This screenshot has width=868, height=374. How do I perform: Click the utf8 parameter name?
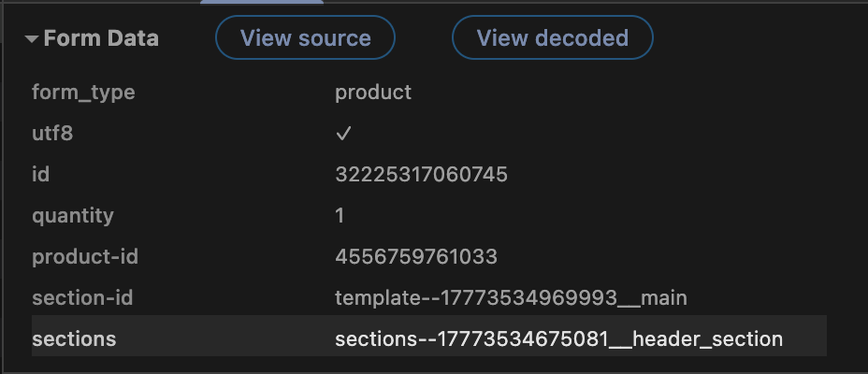(x=52, y=134)
